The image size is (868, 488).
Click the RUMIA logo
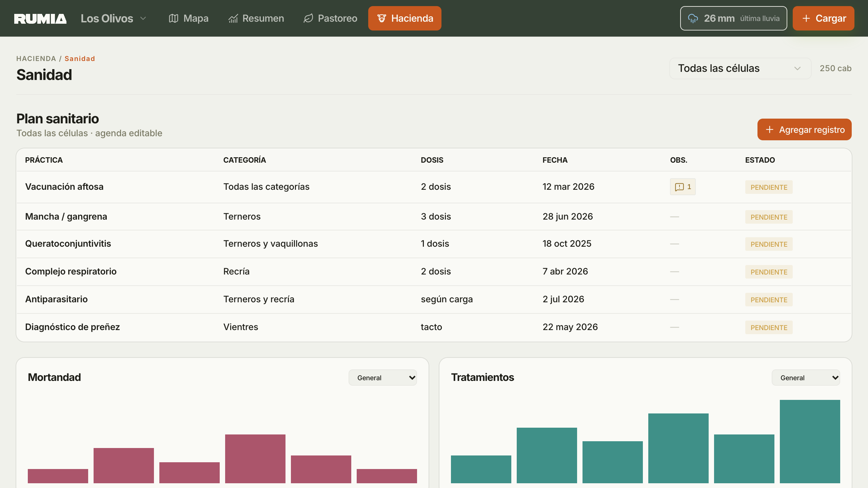(40, 19)
